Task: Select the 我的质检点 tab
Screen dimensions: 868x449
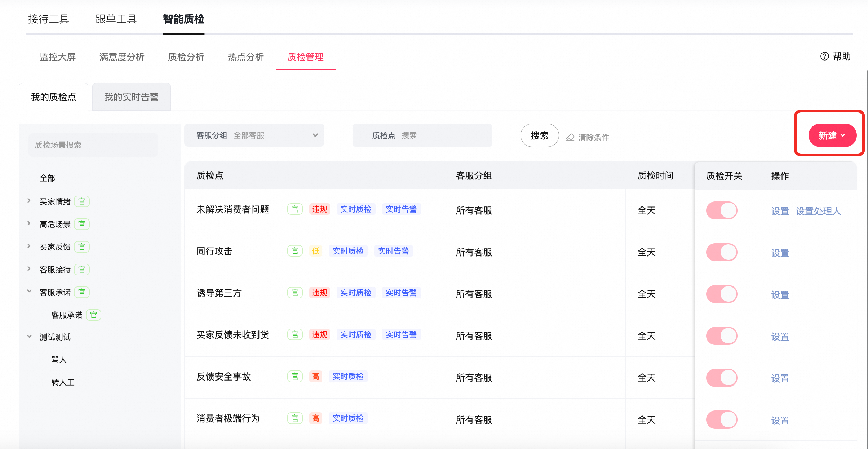Action: (x=54, y=97)
